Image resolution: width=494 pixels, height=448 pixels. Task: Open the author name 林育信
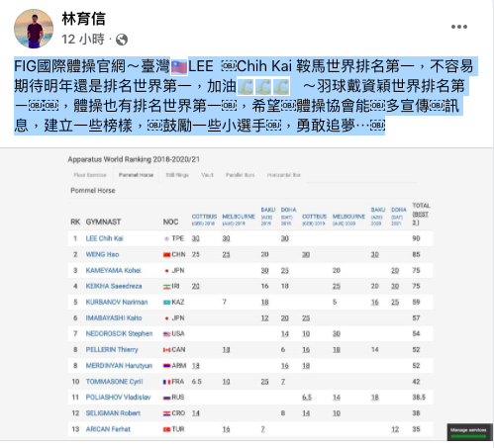pos(83,19)
